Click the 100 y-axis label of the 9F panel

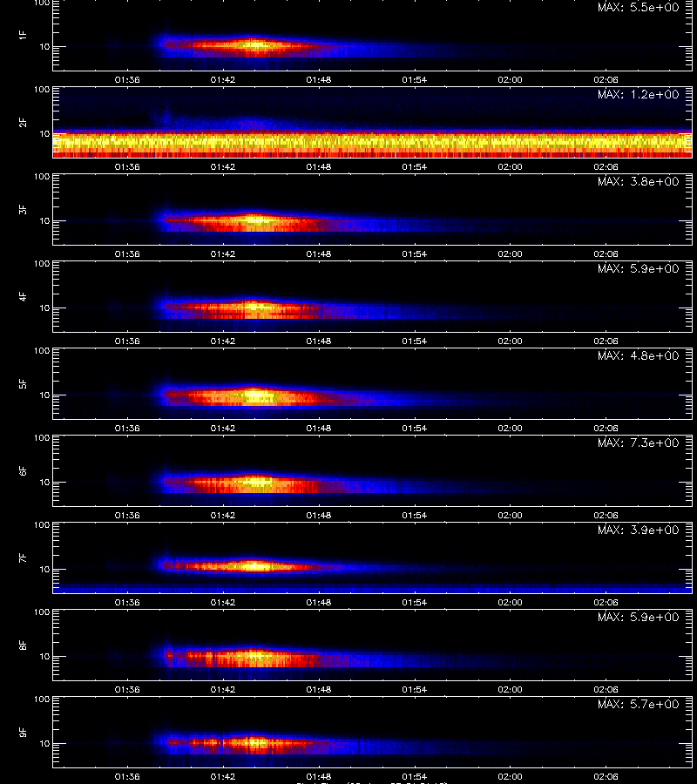[x=42, y=700]
